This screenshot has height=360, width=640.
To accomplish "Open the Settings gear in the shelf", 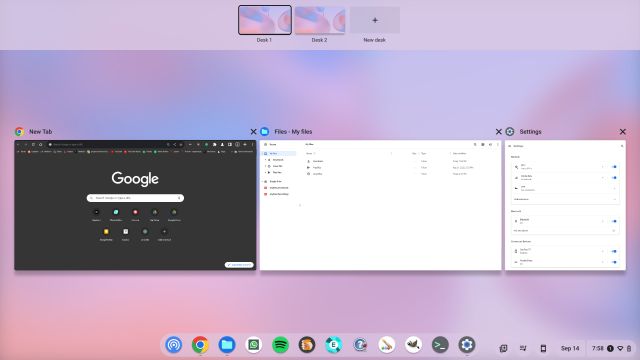I will point(467,345).
